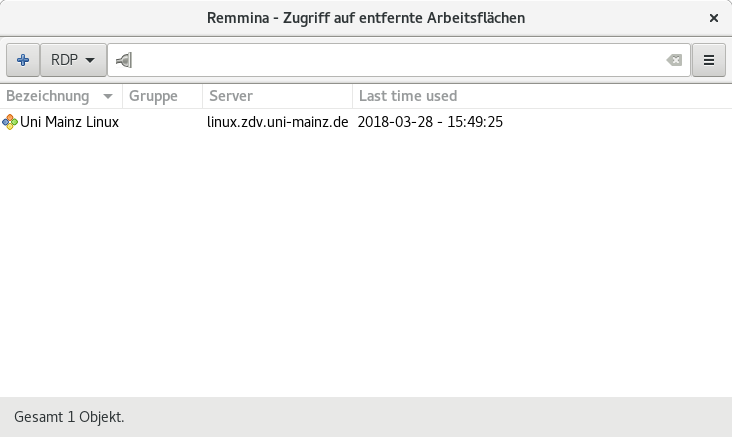Sort by the Bezeichnung column header
Screen dimensions: 732x437
(48, 96)
